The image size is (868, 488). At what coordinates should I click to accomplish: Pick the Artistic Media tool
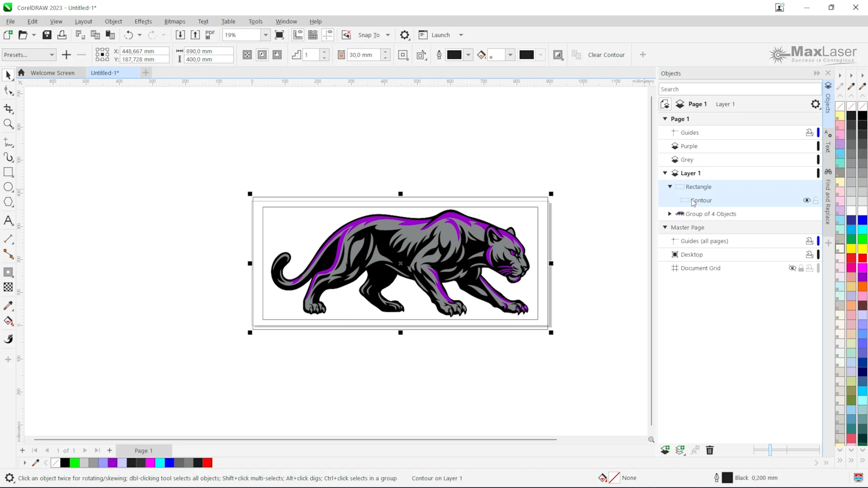8,157
